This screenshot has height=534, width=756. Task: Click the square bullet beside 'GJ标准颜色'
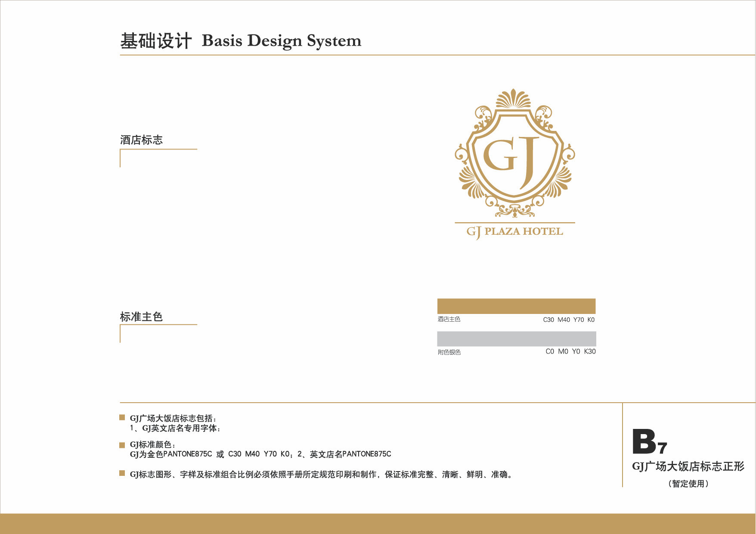(122, 445)
